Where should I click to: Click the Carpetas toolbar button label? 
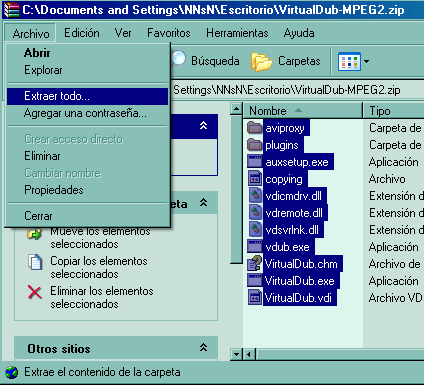click(299, 61)
